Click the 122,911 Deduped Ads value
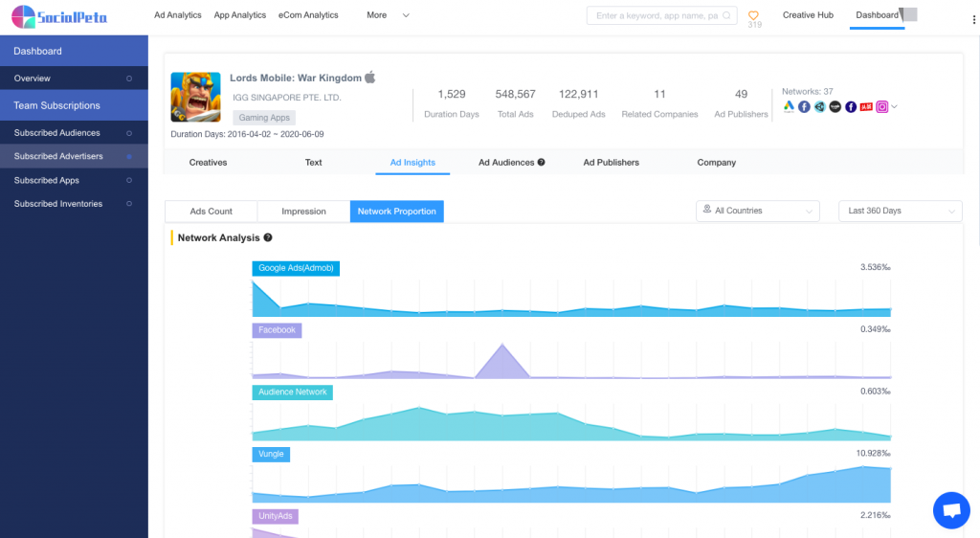The height and width of the screenshot is (538, 980). (579, 95)
